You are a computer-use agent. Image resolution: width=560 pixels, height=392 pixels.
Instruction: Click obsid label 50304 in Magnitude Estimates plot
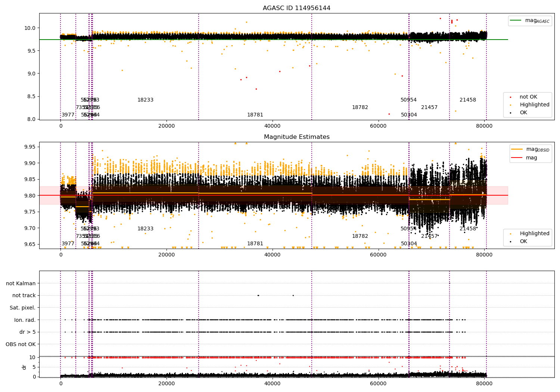(409, 244)
